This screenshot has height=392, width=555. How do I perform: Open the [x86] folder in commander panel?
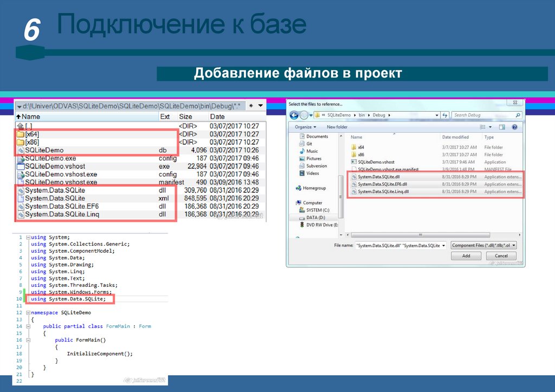(x=32, y=142)
